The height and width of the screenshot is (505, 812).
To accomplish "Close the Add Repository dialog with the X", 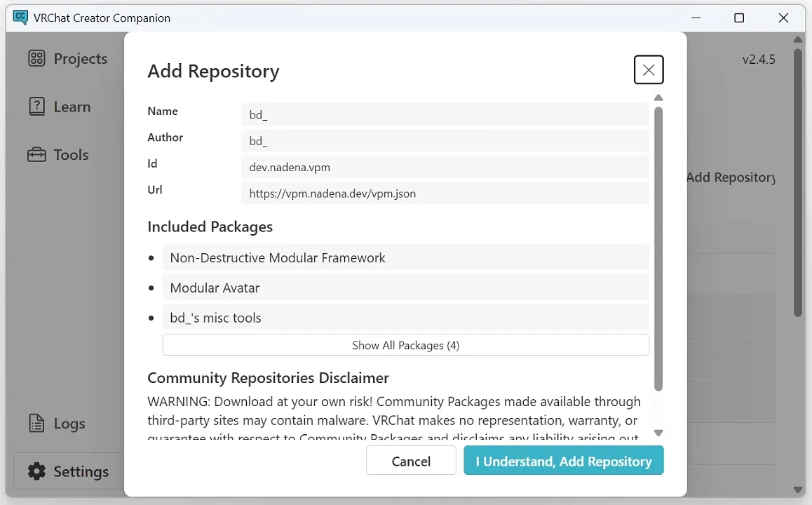I will point(649,69).
